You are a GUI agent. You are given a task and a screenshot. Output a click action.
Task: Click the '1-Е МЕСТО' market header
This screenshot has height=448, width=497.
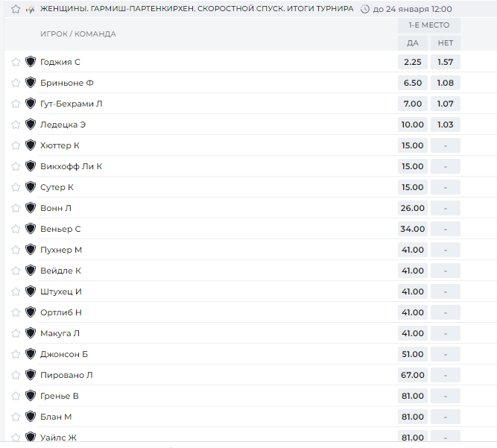pyautogui.click(x=429, y=25)
